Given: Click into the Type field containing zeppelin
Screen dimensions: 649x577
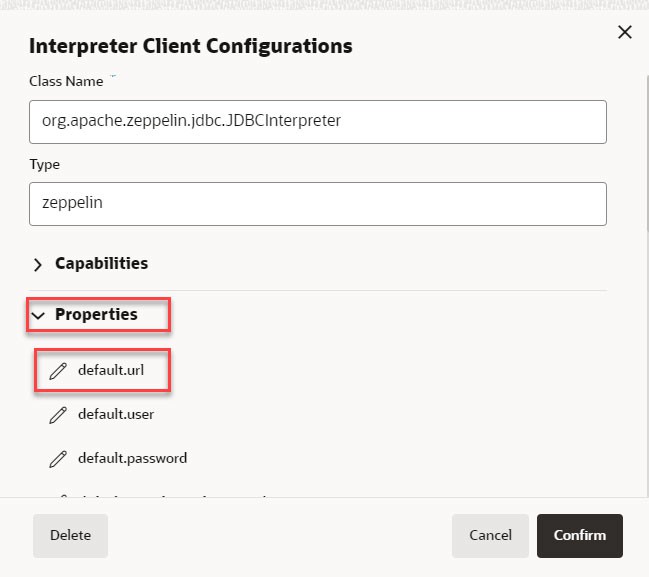Looking at the screenshot, I should click(x=318, y=203).
